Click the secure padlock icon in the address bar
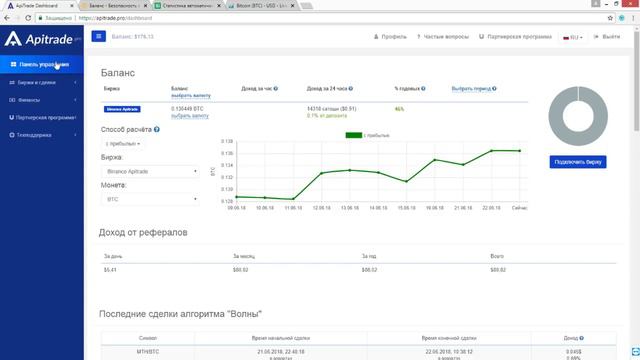The image size is (640, 360). (x=40, y=18)
